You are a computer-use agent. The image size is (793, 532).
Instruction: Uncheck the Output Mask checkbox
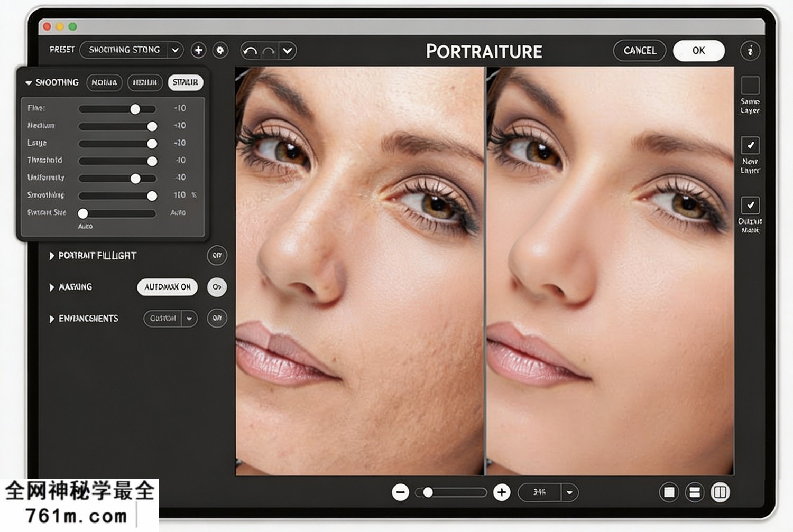coord(750,205)
